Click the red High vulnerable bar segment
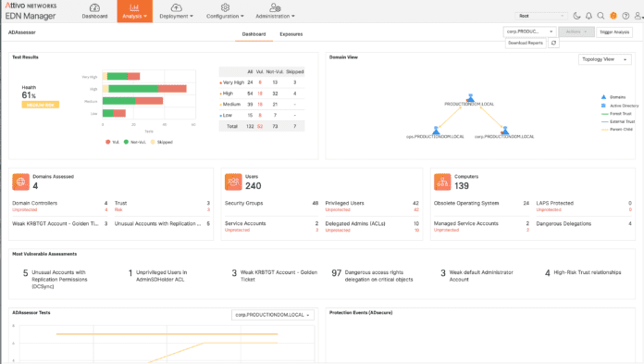 (x=172, y=88)
